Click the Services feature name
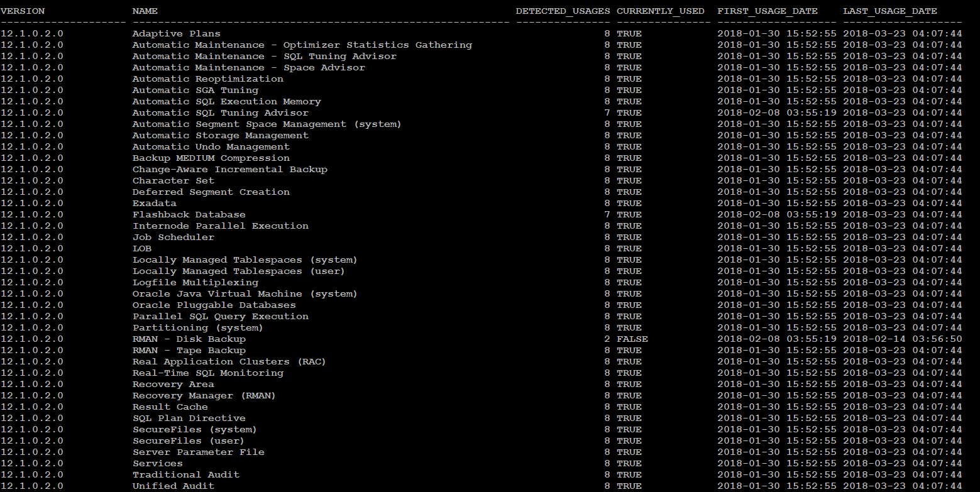The height and width of the screenshot is (492, 980). (158, 463)
